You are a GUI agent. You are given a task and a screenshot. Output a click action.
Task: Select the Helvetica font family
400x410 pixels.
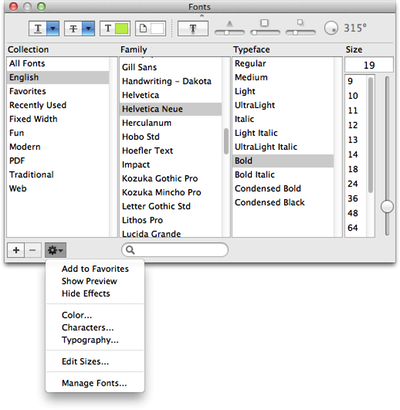pyautogui.click(x=171, y=95)
